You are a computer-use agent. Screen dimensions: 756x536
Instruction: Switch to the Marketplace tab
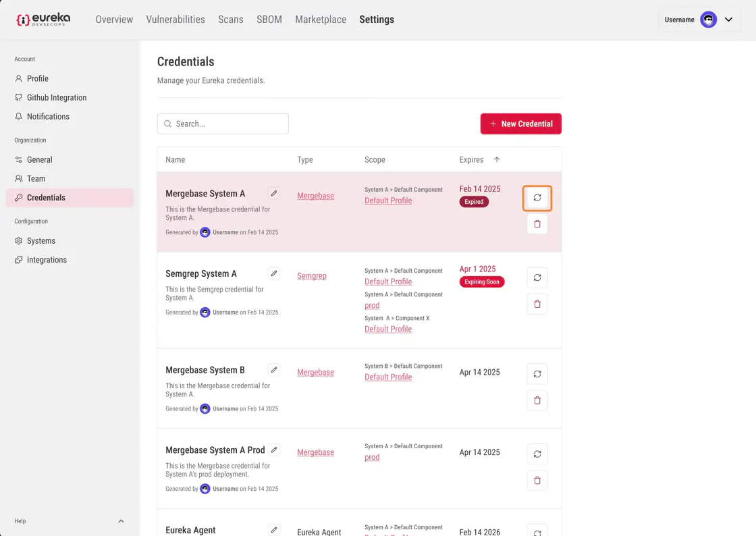coord(321,20)
